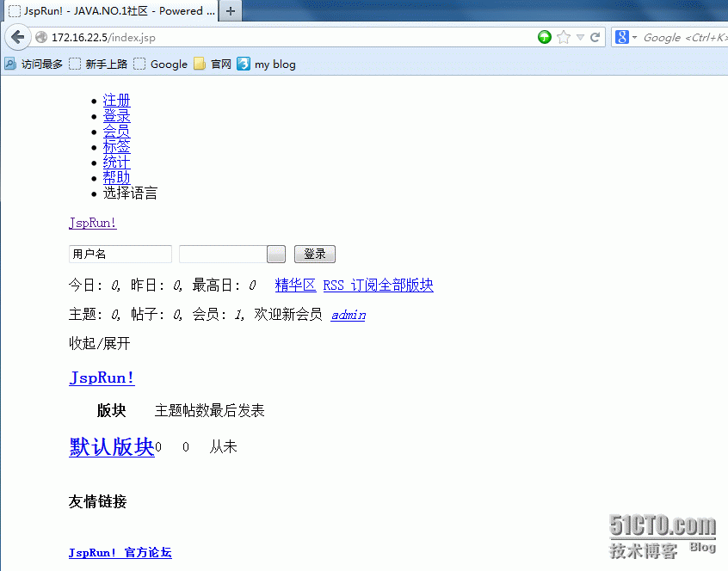Click the 登录 link in the list
The image size is (728, 571).
pyautogui.click(x=116, y=116)
